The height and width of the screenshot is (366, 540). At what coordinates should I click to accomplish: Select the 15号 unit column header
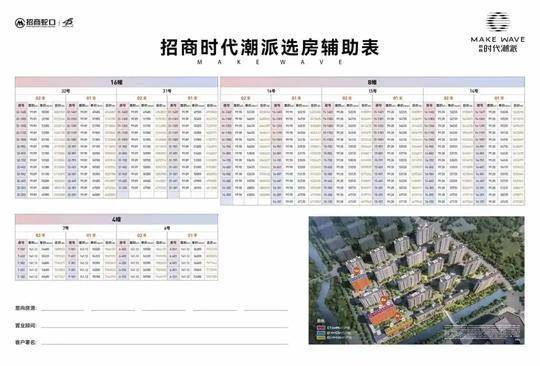[372, 91]
